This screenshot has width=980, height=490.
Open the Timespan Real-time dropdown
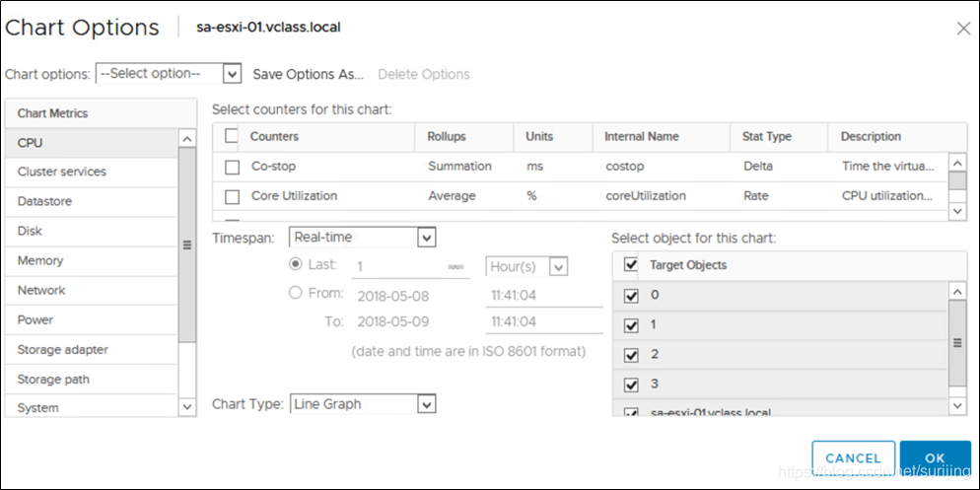[x=363, y=237]
